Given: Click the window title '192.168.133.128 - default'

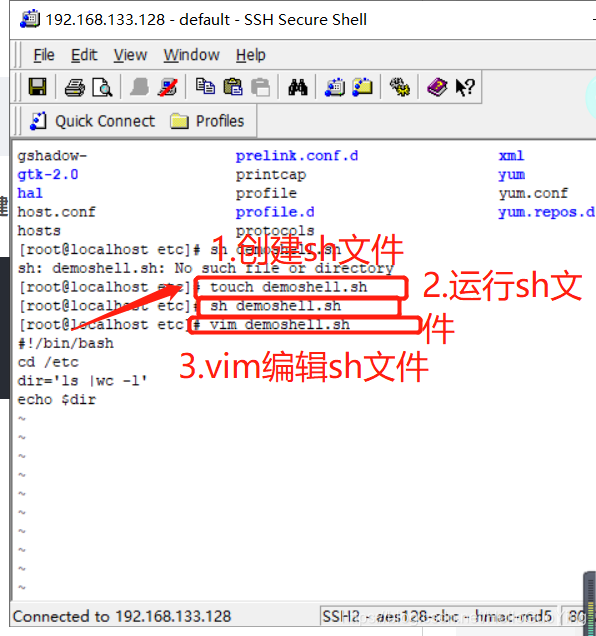Looking at the screenshot, I should [x=138, y=19].
